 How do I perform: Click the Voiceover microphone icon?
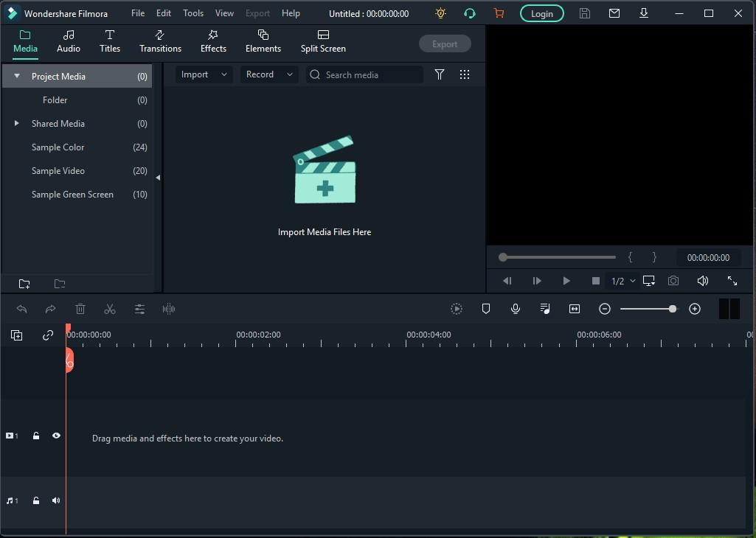516,309
